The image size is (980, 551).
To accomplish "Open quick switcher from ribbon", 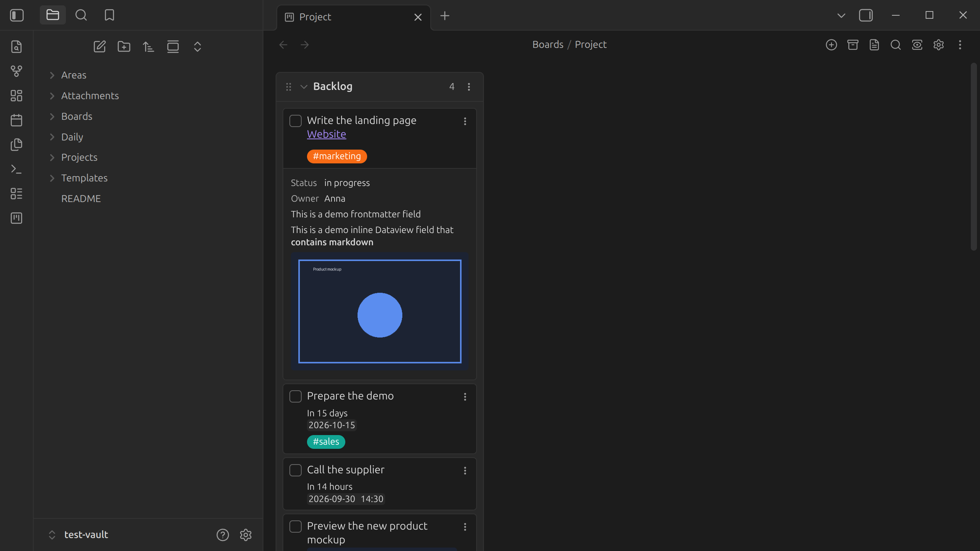I will click(16, 47).
